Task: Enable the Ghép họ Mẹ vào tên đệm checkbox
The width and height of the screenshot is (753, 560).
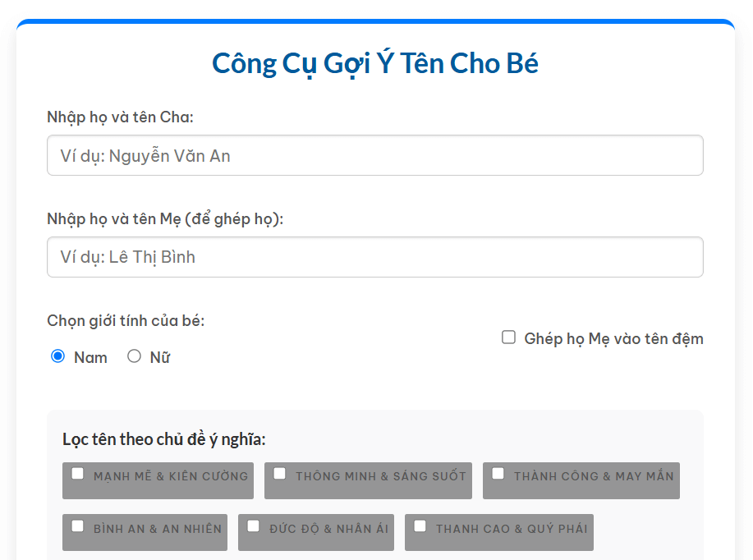Action: point(508,337)
